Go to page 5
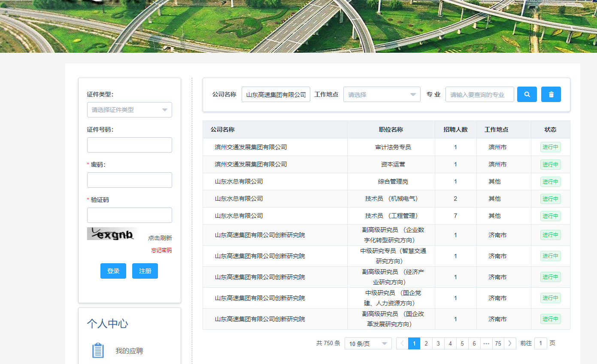Viewport: 597px width, 364px height. click(462, 343)
